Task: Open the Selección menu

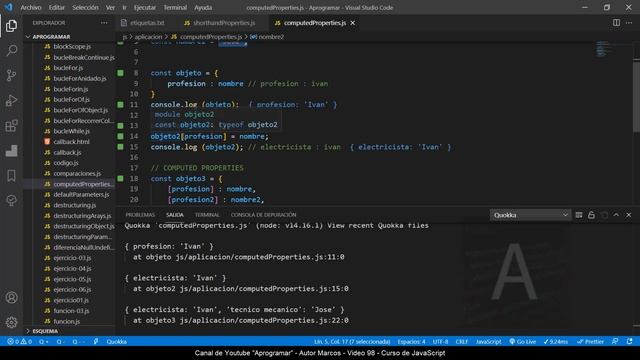Action: click(x=85, y=7)
